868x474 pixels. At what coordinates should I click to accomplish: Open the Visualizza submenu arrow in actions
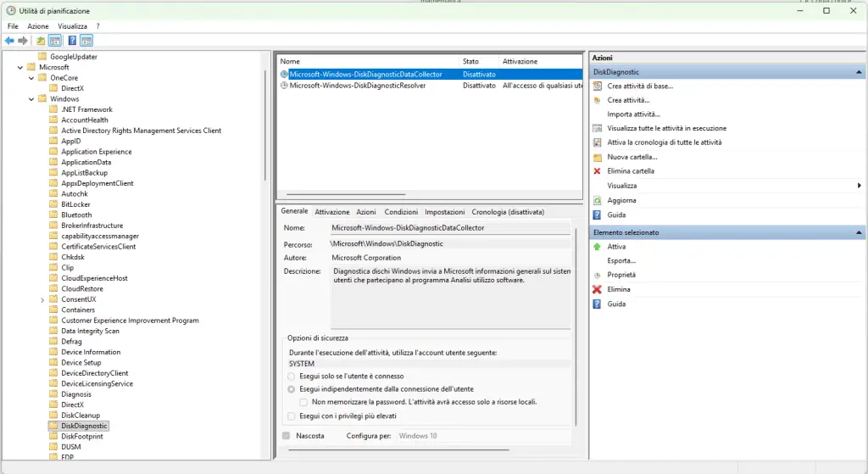tap(860, 186)
